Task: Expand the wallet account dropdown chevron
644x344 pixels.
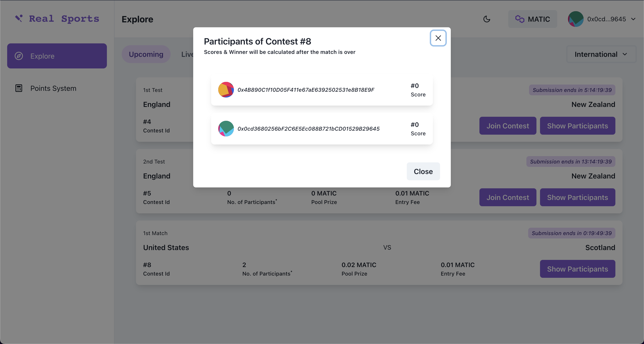Action: [x=633, y=19]
